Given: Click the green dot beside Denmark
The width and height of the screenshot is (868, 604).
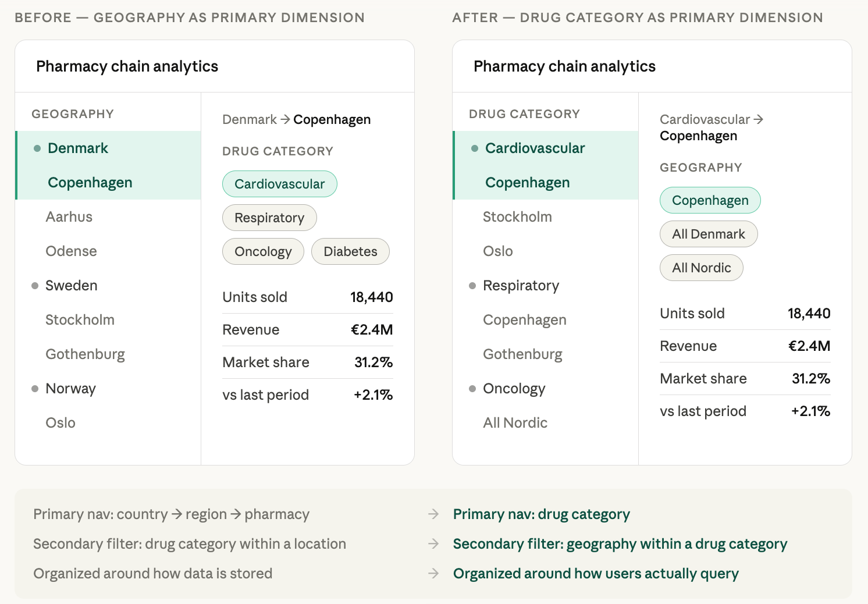Looking at the screenshot, I should click(x=37, y=148).
